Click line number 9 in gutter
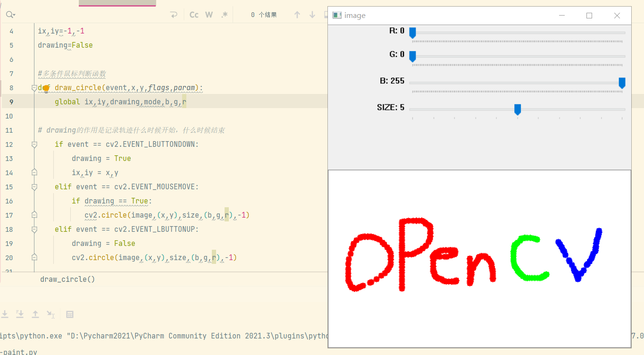 click(11, 102)
